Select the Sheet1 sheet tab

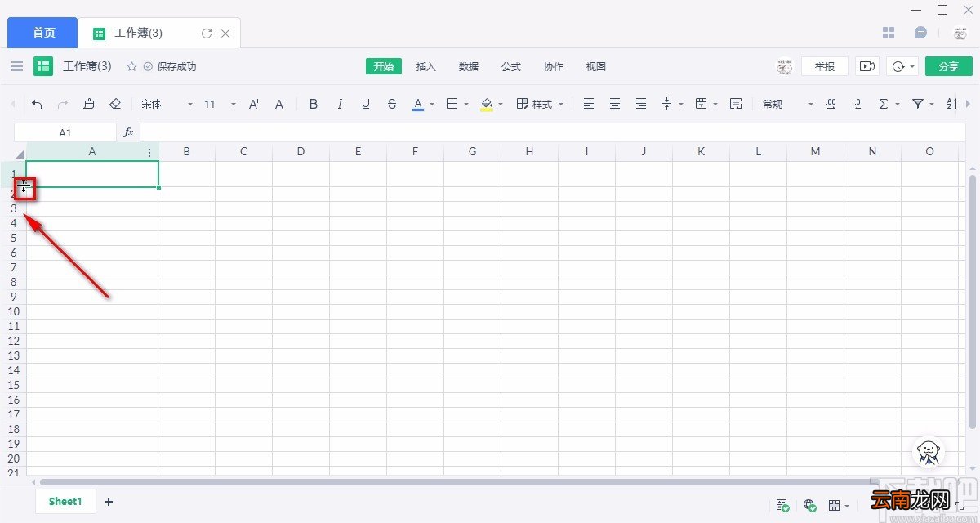tap(65, 501)
